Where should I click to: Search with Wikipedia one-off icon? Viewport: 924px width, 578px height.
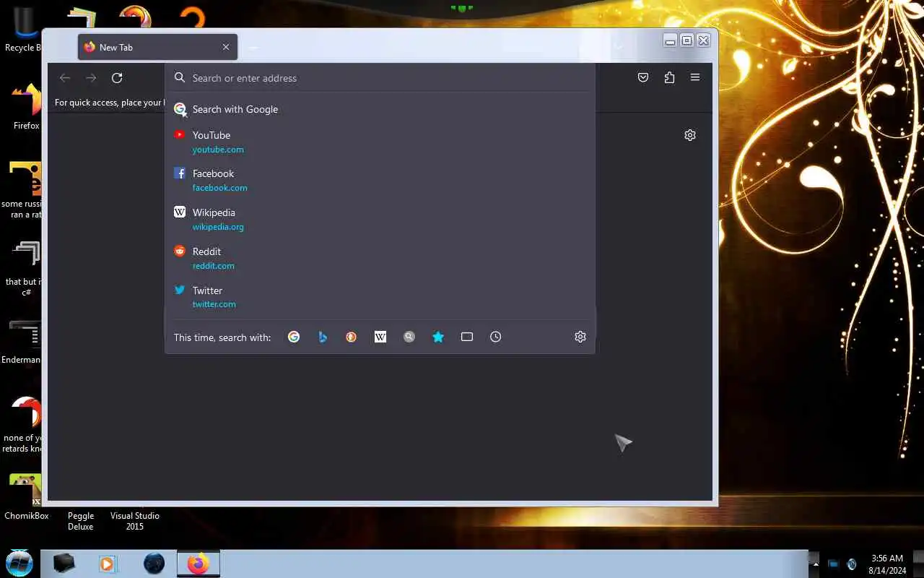(x=380, y=337)
